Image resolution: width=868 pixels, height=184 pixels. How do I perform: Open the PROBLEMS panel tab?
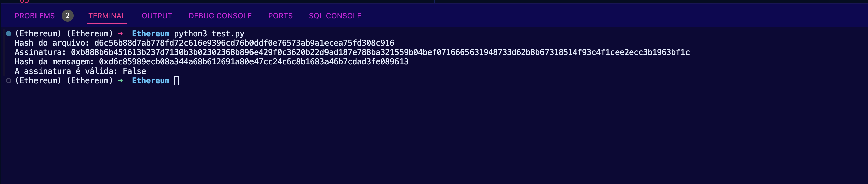click(x=35, y=16)
